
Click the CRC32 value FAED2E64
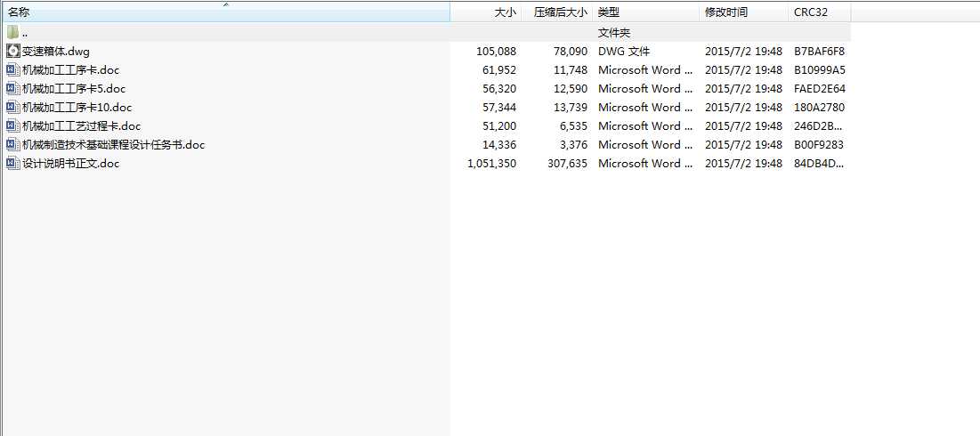[820, 89]
